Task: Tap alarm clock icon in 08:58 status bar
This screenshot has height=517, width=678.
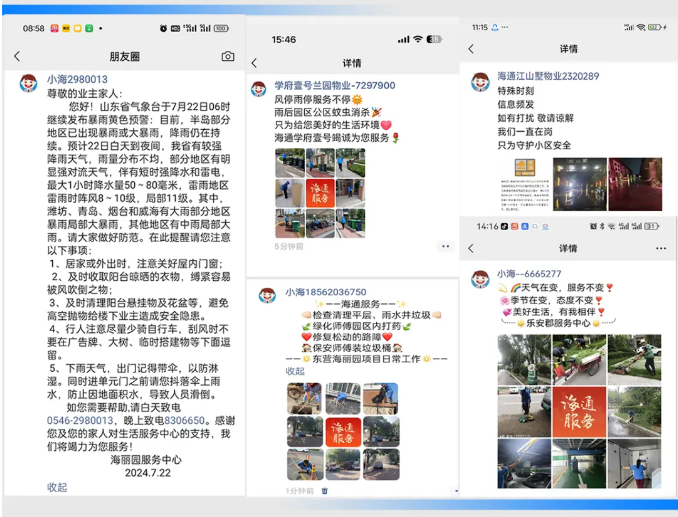Action: click(x=163, y=29)
